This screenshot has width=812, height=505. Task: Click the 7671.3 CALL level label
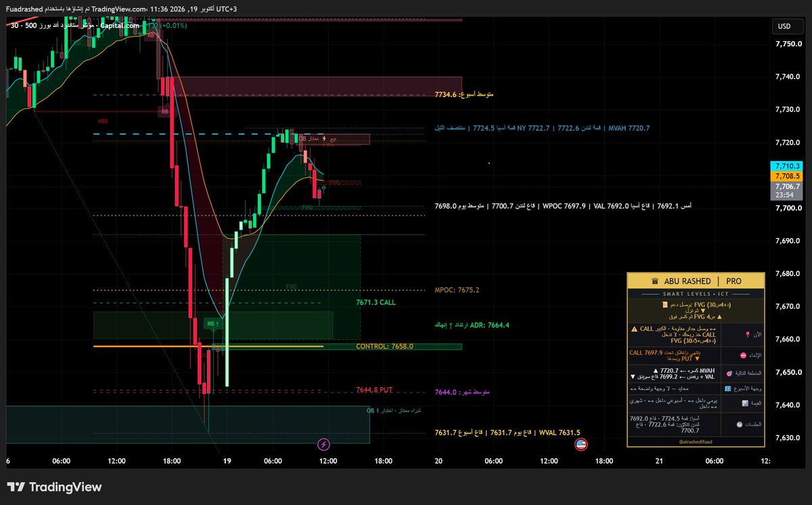[376, 303]
